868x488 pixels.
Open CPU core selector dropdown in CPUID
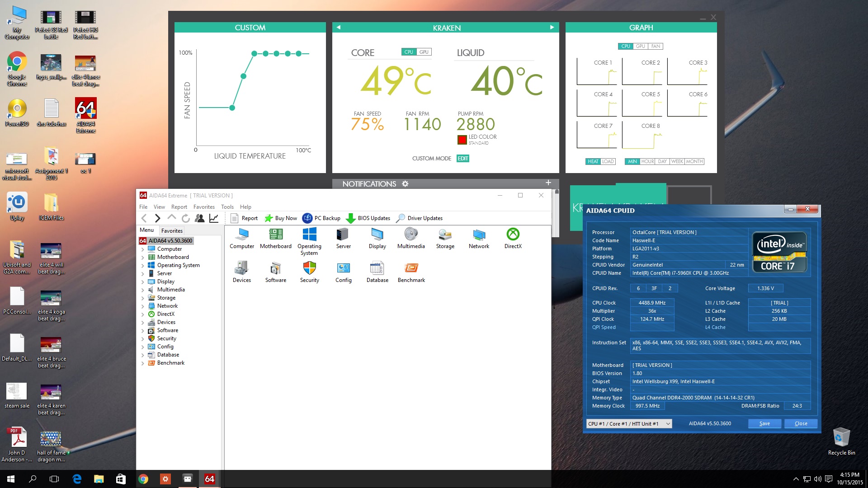coord(629,424)
